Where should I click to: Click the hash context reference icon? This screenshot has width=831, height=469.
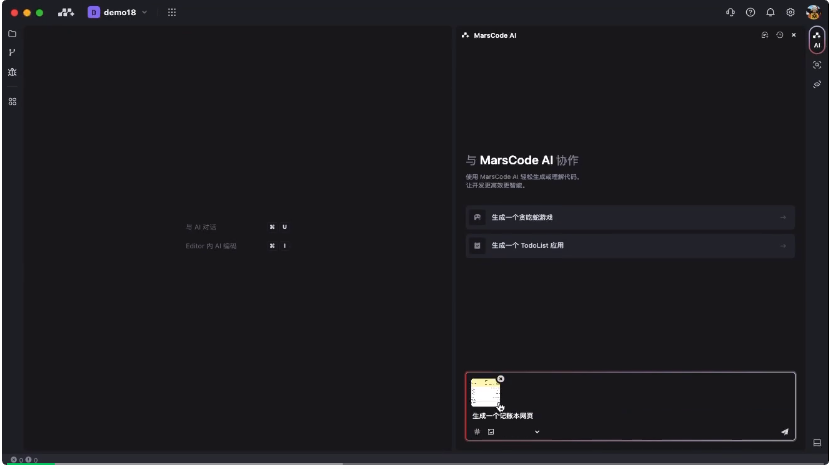pos(477,432)
